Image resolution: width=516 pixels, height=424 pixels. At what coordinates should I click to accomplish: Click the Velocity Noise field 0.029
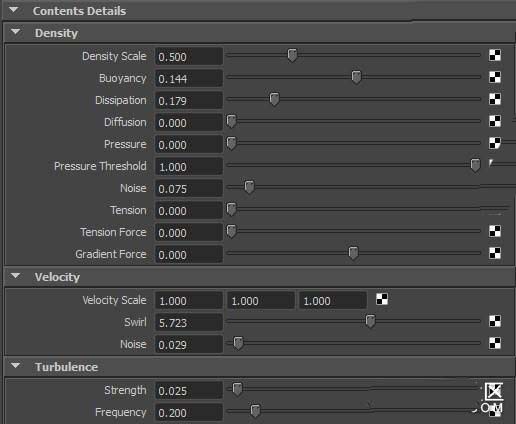189,344
